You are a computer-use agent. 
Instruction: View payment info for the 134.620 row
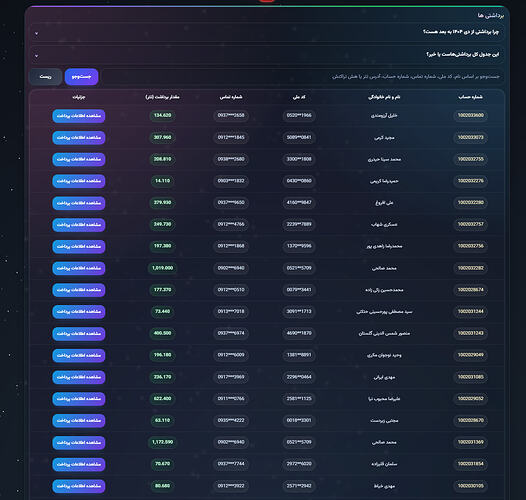coord(79,116)
